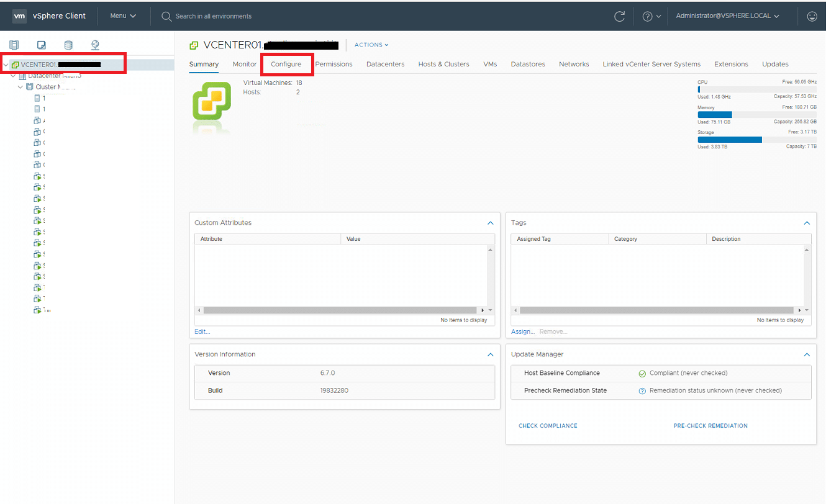Open the Permissions tab
826x504 pixels.
coord(334,64)
